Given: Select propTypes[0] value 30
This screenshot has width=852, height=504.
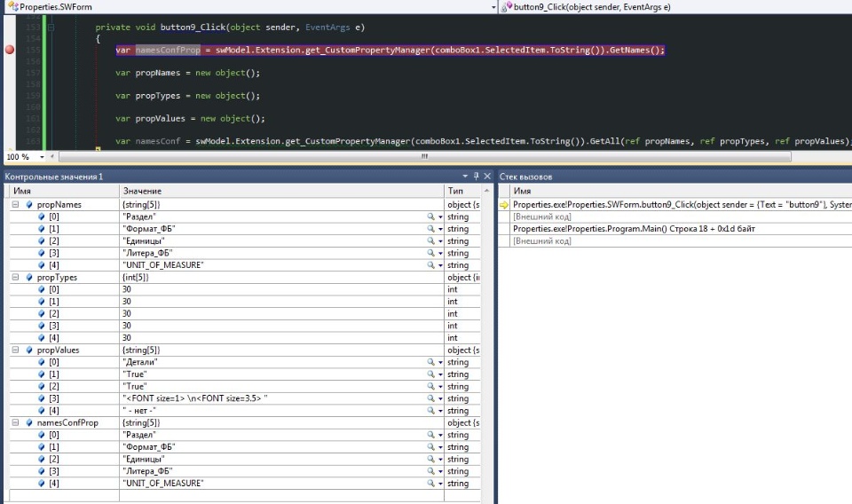Looking at the screenshot, I should 127,289.
